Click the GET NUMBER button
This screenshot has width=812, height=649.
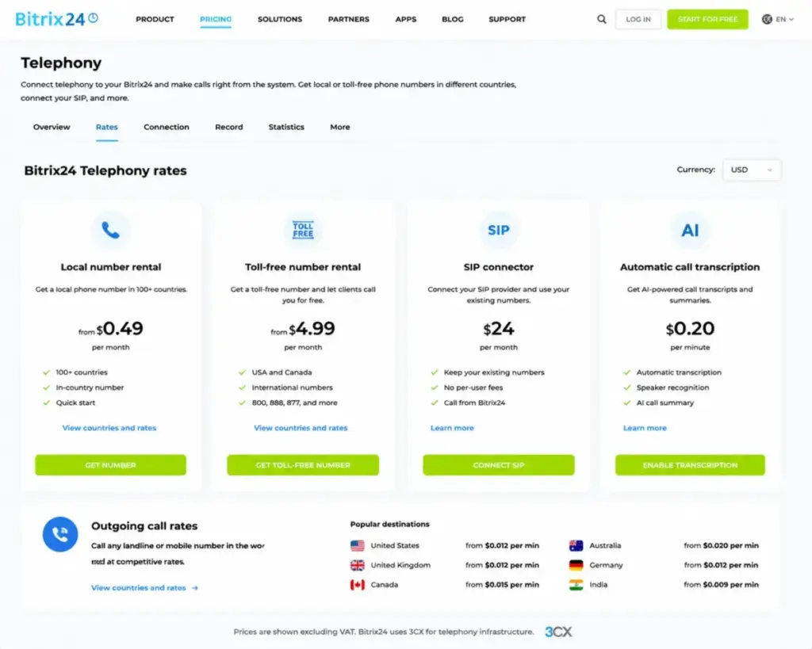pyautogui.click(x=110, y=464)
